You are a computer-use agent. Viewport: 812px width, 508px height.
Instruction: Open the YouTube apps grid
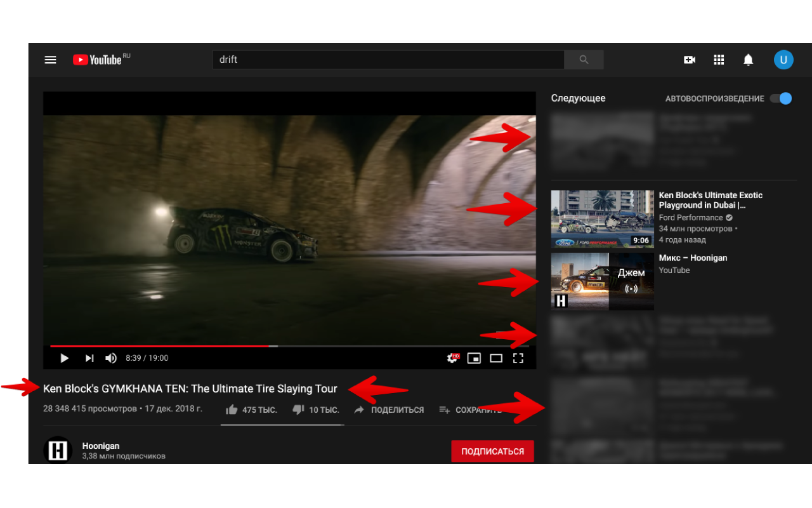point(719,60)
